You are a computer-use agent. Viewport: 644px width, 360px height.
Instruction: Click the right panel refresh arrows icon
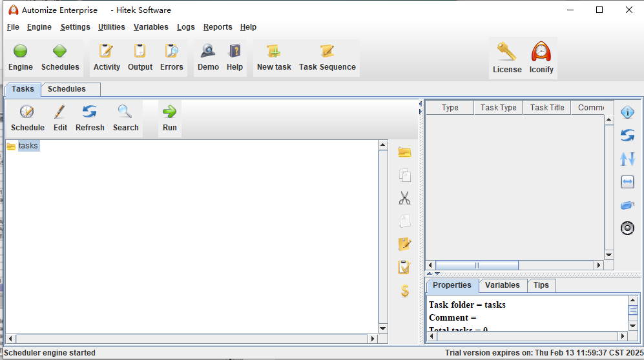click(x=627, y=135)
